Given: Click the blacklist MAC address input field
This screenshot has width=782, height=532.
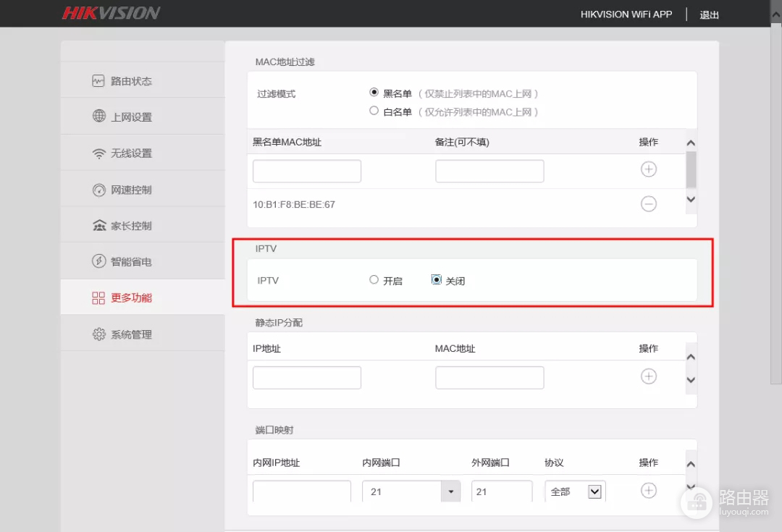Looking at the screenshot, I should coord(306,170).
